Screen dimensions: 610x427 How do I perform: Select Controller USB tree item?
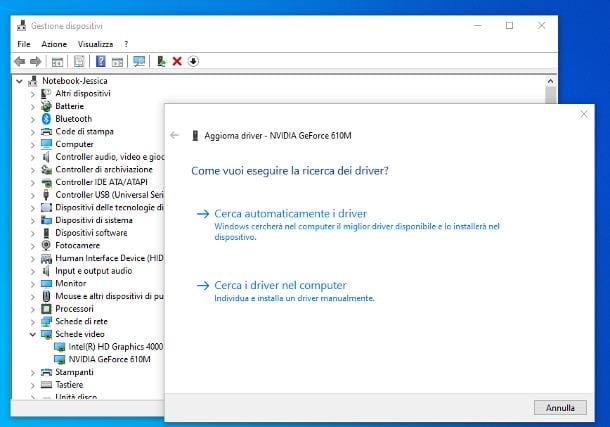(109, 195)
